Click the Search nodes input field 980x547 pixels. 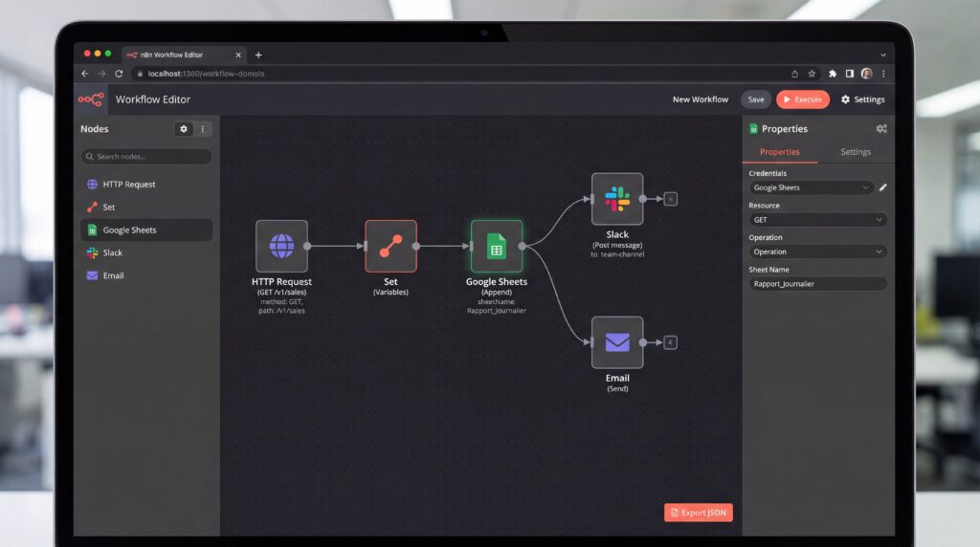(146, 156)
